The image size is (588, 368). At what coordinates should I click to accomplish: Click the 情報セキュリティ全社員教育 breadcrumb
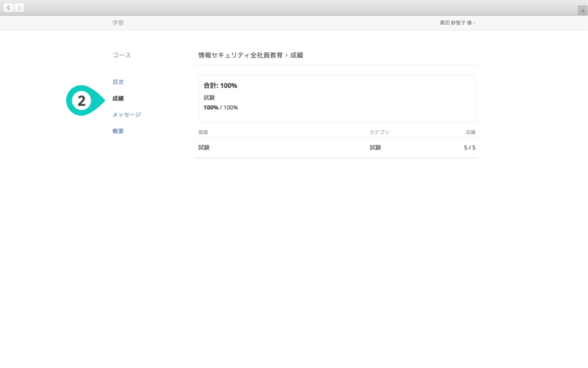[240, 55]
